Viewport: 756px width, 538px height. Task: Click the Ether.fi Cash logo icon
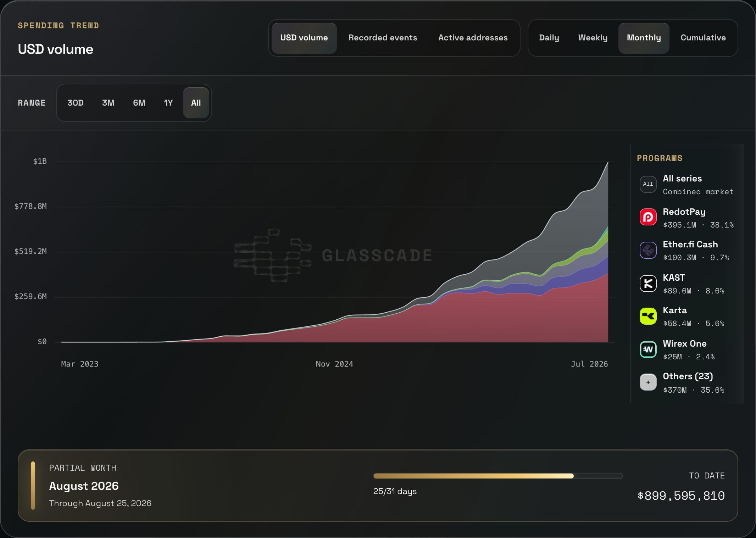pos(648,250)
